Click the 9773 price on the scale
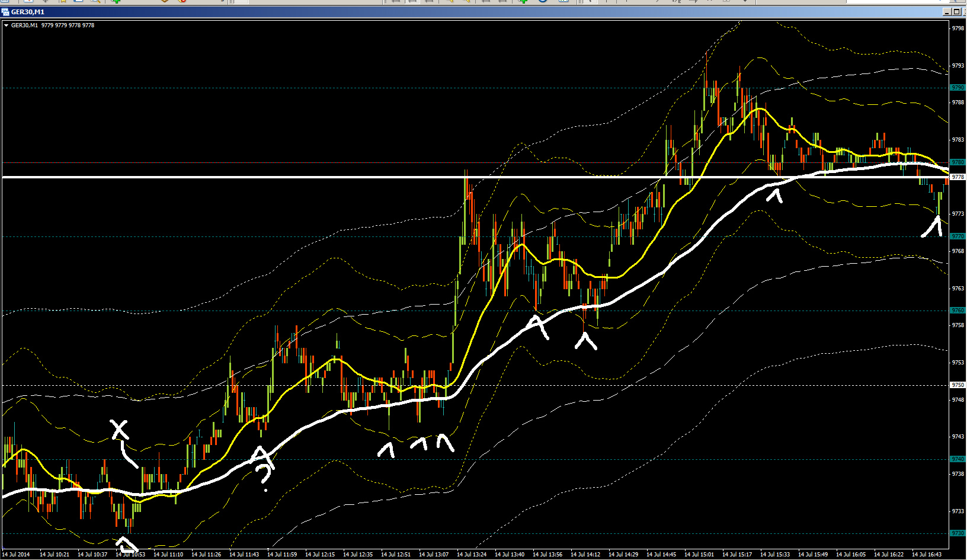The height and width of the screenshot is (560, 967). coord(958,214)
